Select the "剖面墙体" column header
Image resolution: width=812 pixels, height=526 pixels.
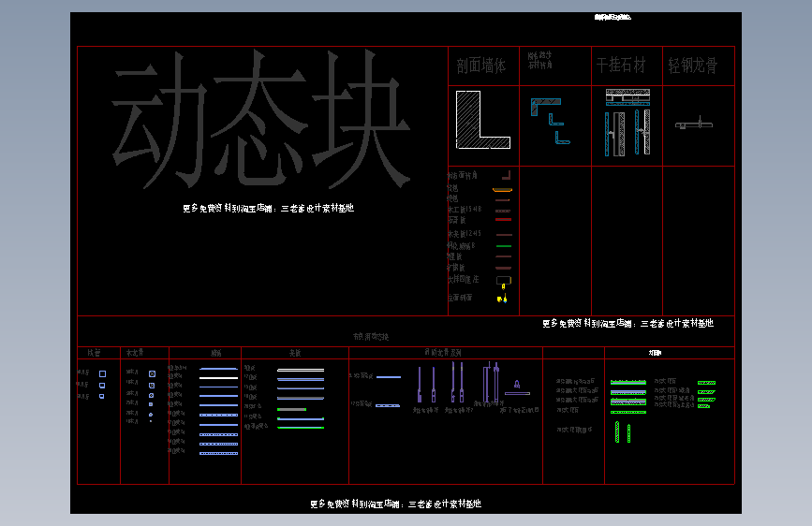coord(481,66)
